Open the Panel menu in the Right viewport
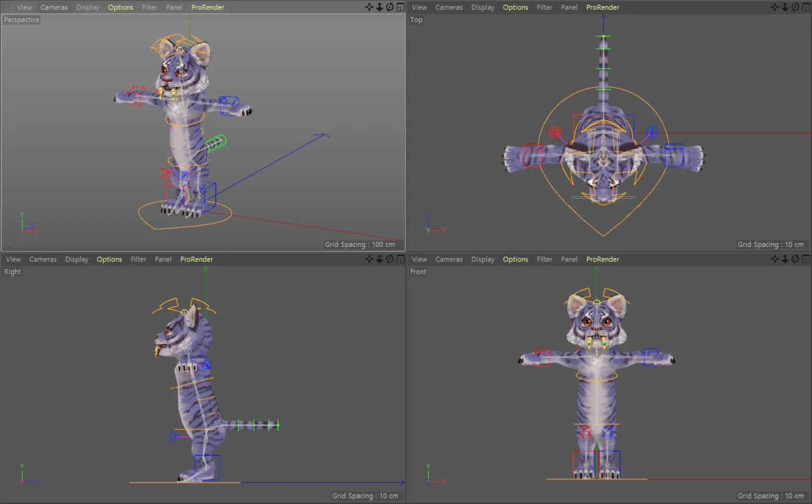Image resolution: width=812 pixels, height=504 pixels. click(163, 259)
